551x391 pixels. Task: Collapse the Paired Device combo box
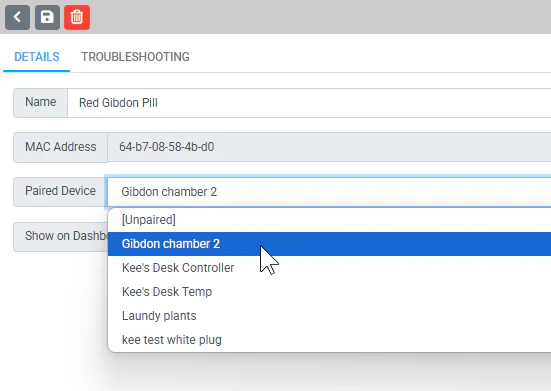tap(329, 191)
